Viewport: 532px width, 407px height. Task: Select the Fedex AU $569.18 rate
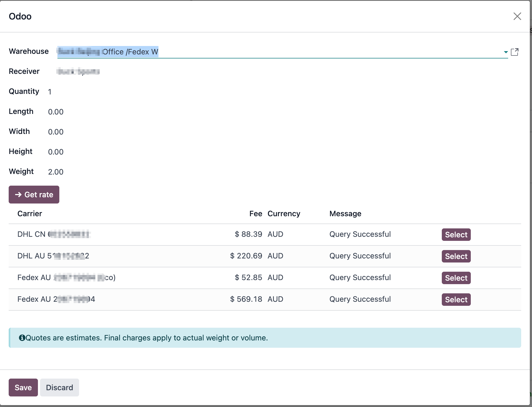point(456,300)
